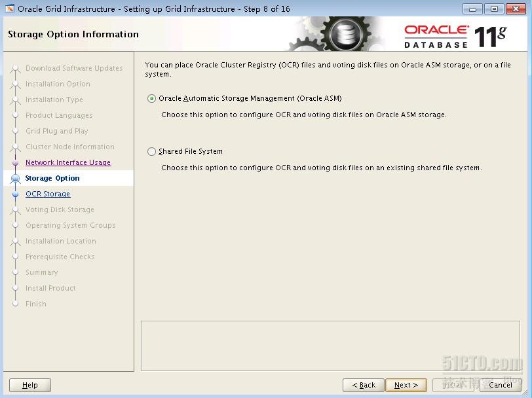Click the Next button
This screenshot has height=398, width=532.
pyautogui.click(x=406, y=385)
